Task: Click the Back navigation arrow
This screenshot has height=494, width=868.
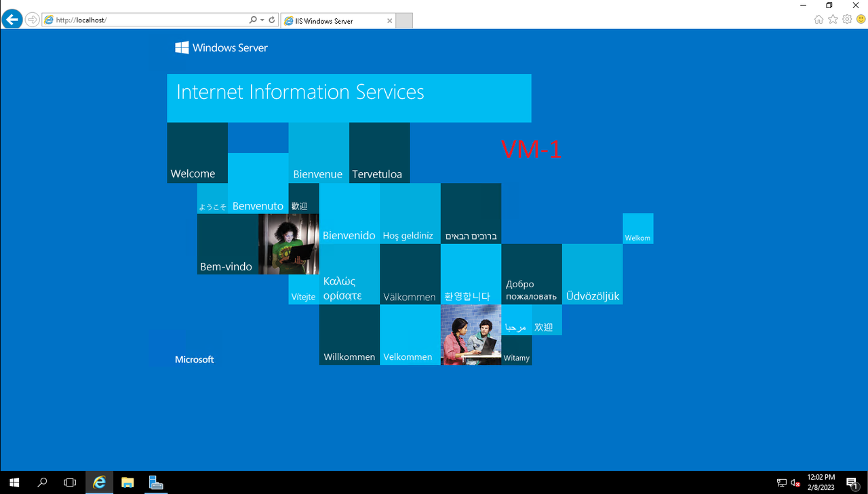Action: click(12, 18)
